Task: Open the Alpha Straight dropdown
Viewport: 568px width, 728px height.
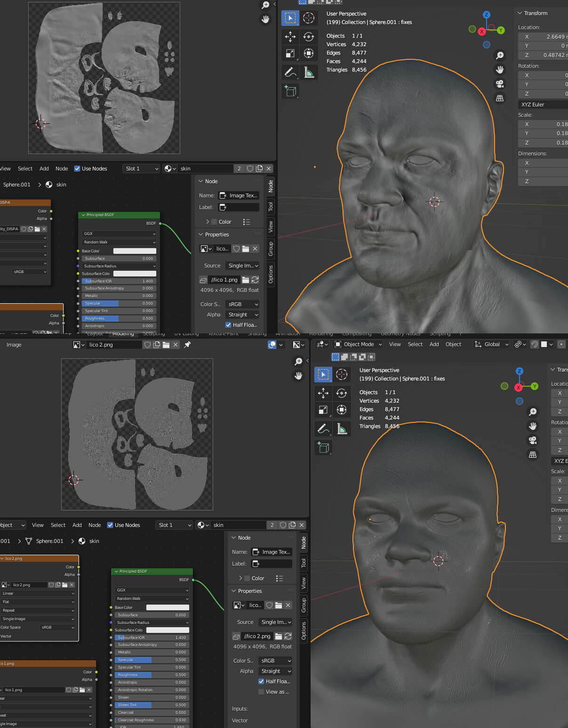Action: pos(242,314)
